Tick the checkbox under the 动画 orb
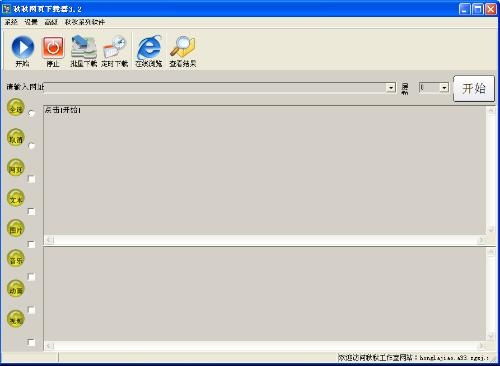Screen dimensions: 500x366 point(31,310)
